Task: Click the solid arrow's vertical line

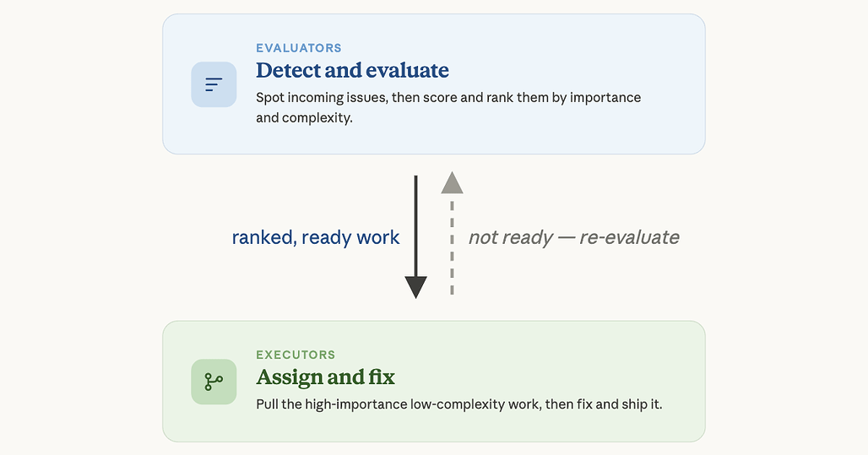Action: (x=415, y=226)
